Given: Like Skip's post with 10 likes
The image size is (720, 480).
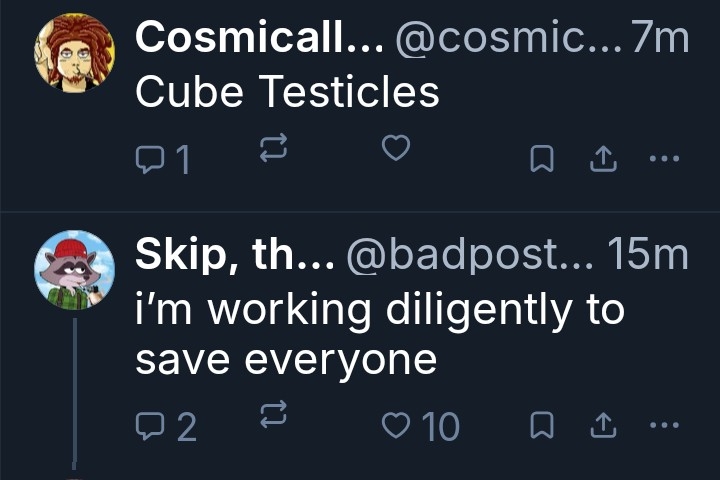Looking at the screenshot, I should (x=397, y=426).
